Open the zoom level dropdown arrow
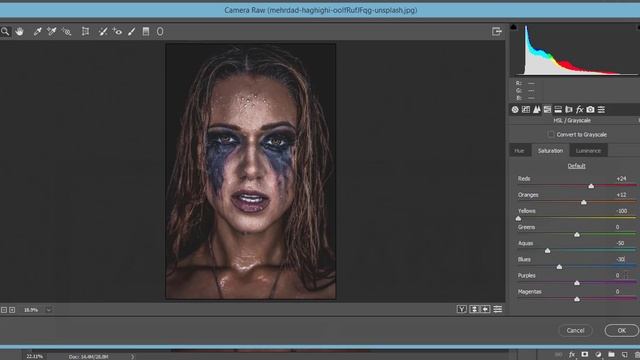The width and height of the screenshot is (640, 360). click(x=49, y=310)
